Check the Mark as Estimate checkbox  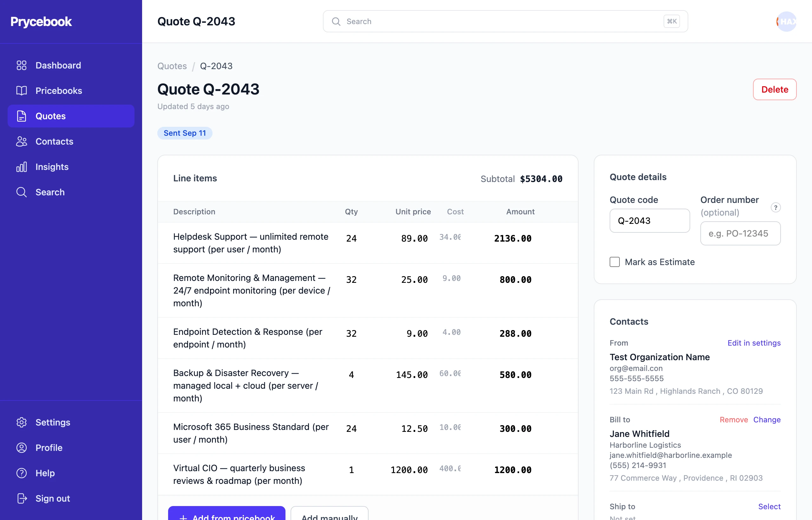(614, 262)
